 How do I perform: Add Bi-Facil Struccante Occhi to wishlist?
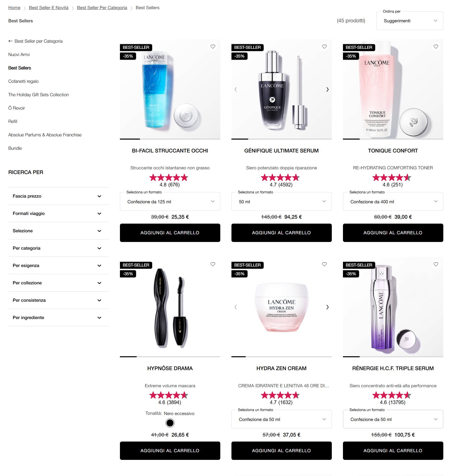(213, 47)
